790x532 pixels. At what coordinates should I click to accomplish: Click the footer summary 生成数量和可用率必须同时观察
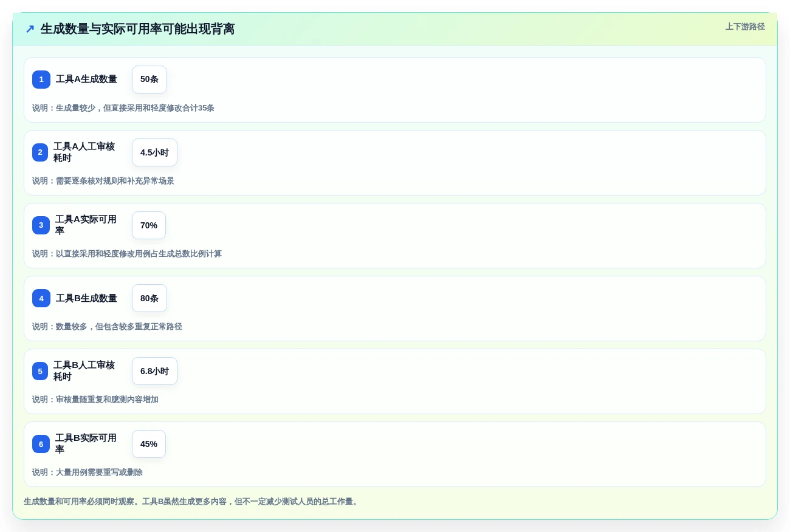point(192,502)
